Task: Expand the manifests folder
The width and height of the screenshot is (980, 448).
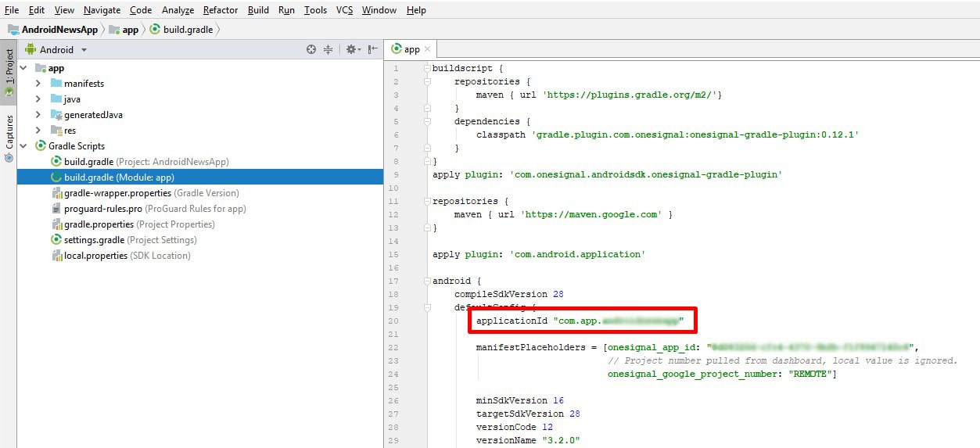Action: [x=38, y=84]
